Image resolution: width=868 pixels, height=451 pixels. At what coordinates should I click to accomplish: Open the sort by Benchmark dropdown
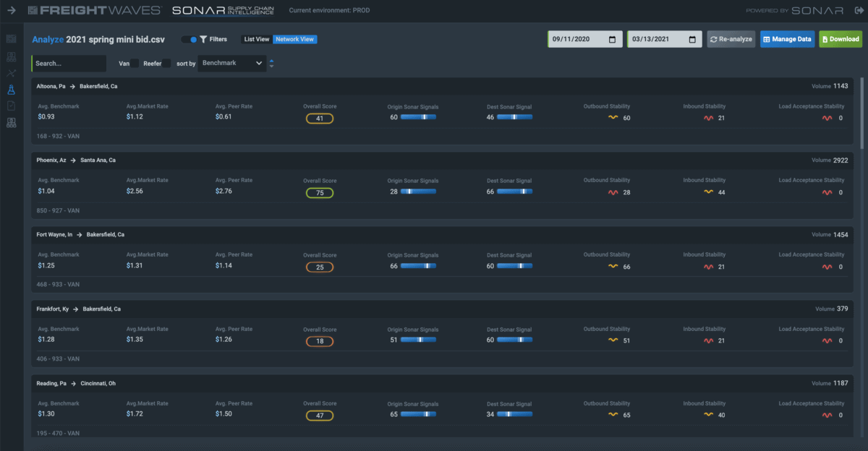pos(232,64)
